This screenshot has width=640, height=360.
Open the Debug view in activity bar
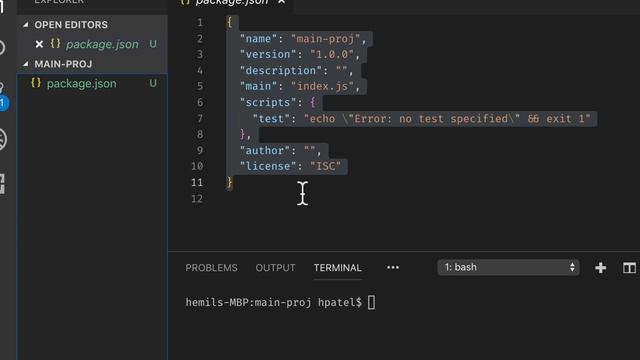(x=2, y=140)
